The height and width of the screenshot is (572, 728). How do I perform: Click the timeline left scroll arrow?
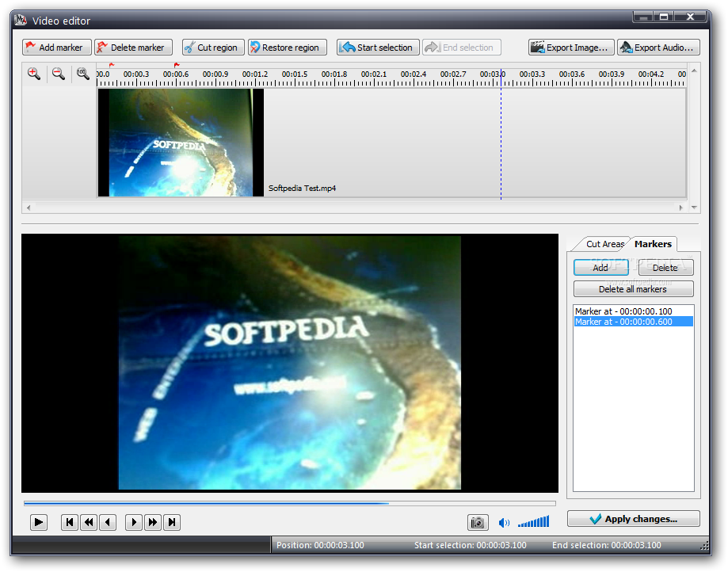pyautogui.click(x=29, y=208)
